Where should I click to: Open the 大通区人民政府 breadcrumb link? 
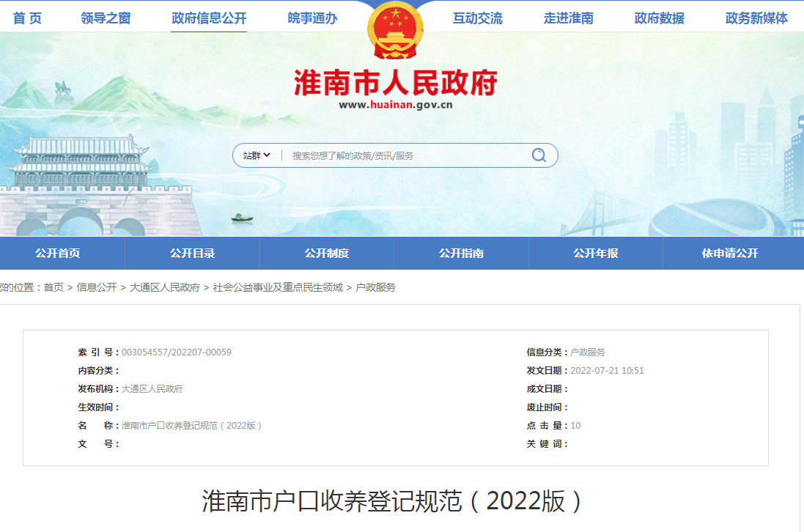(x=164, y=287)
